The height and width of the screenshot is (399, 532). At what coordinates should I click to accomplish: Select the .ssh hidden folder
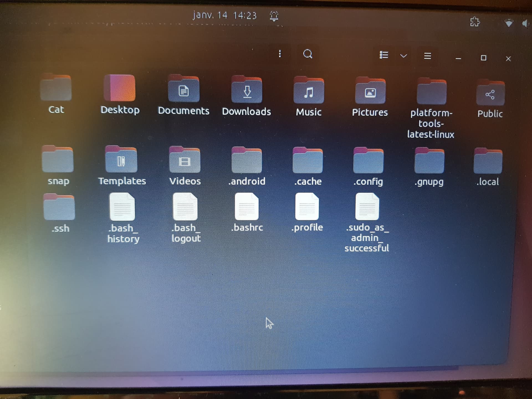(x=60, y=213)
